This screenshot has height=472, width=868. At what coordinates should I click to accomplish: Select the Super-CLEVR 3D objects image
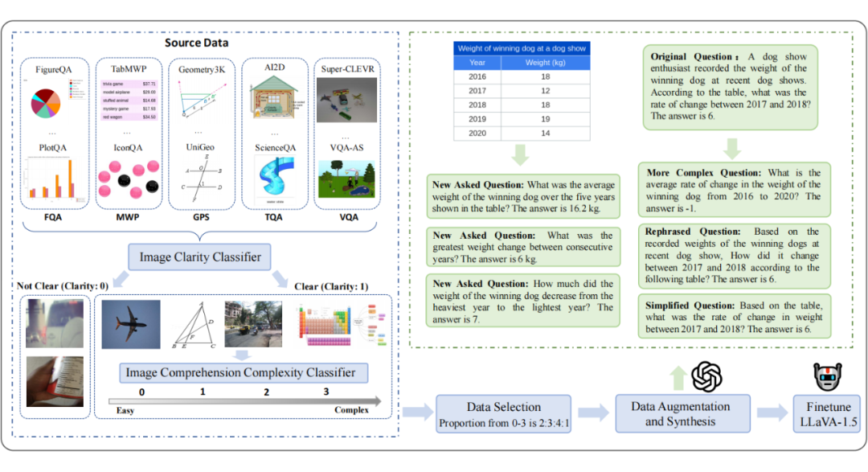(346, 100)
